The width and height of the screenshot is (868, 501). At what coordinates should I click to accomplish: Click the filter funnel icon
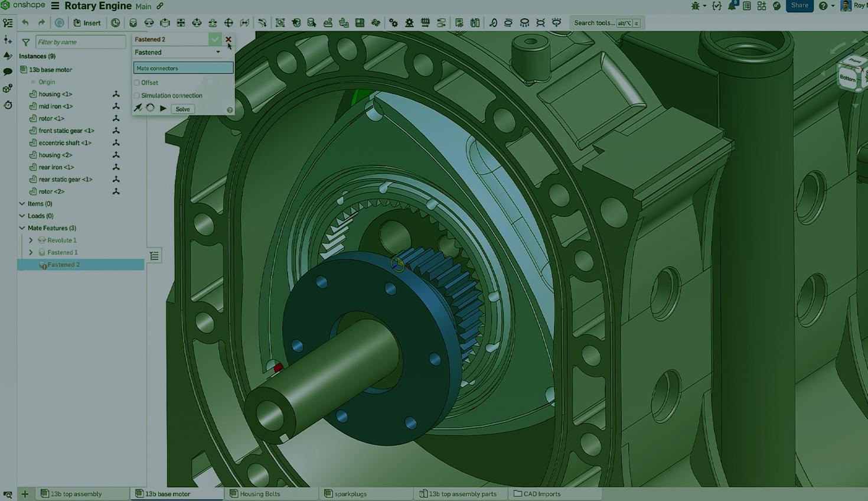tap(26, 42)
